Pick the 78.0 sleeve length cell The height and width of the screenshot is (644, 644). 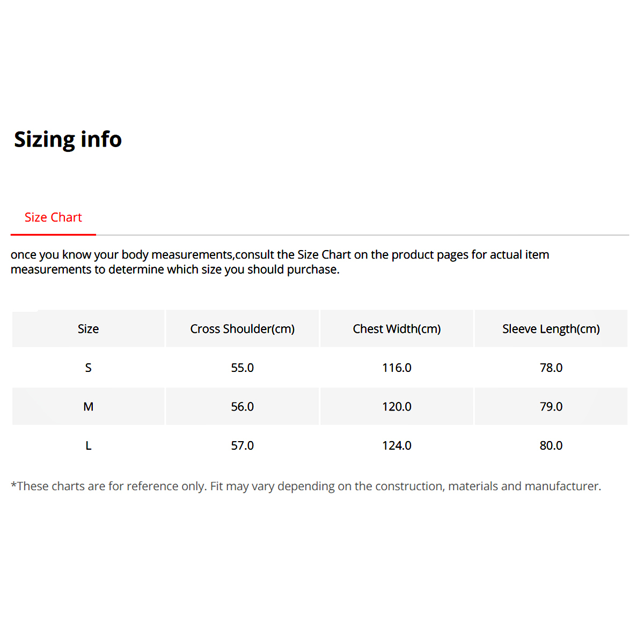(551, 368)
